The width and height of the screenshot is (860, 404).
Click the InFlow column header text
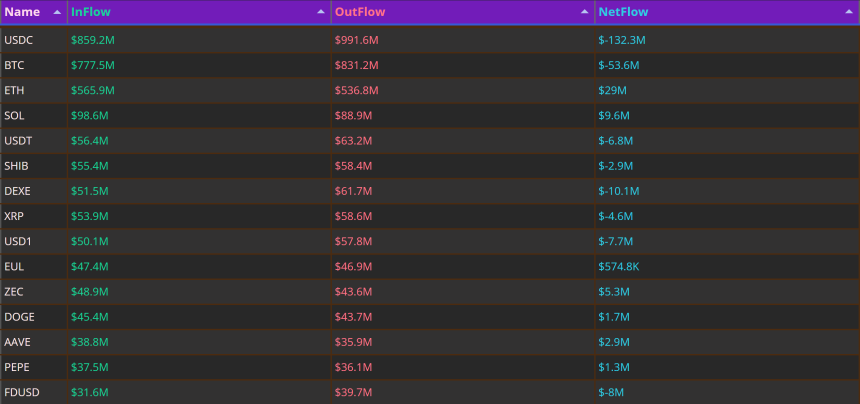point(90,12)
